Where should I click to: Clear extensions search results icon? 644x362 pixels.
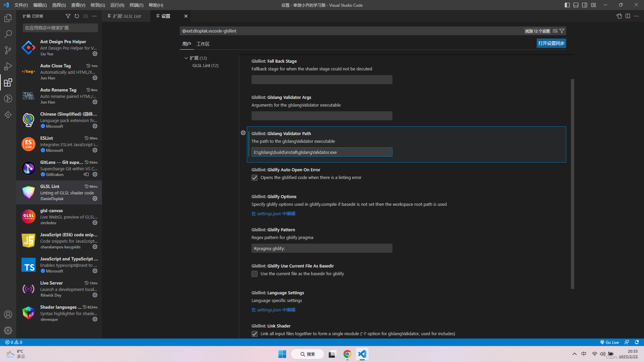(86, 16)
